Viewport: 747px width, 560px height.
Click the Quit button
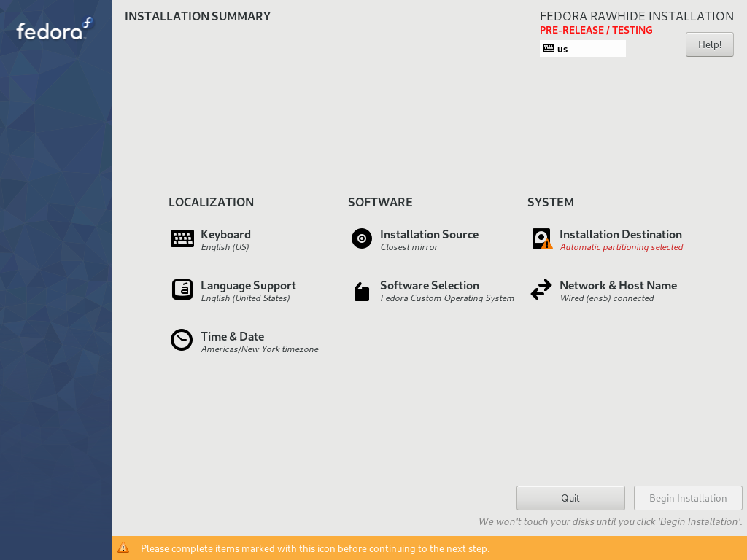click(x=570, y=498)
